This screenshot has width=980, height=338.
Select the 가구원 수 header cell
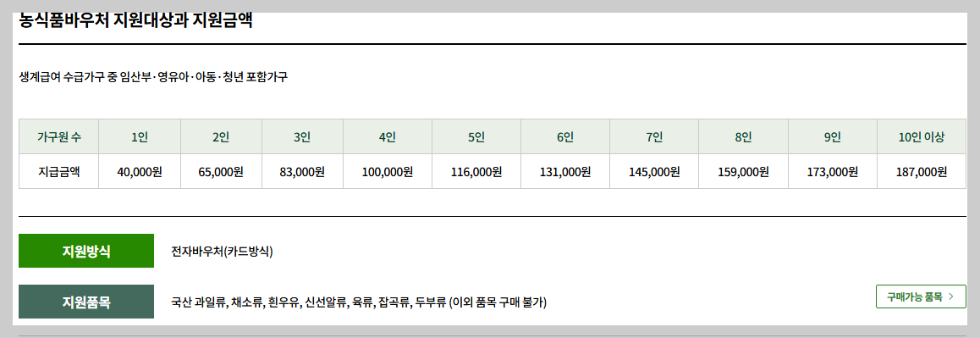click(58, 136)
